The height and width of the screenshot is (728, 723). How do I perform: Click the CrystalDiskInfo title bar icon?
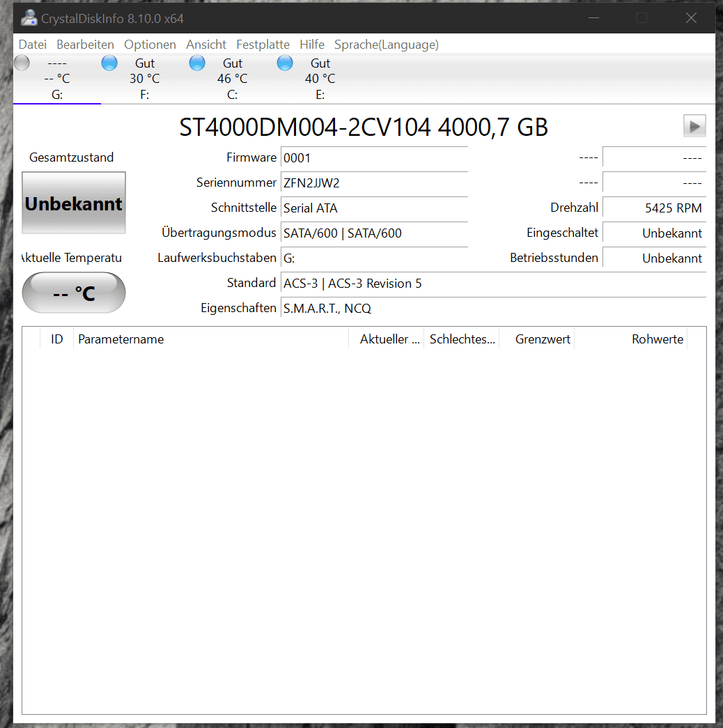coord(29,18)
